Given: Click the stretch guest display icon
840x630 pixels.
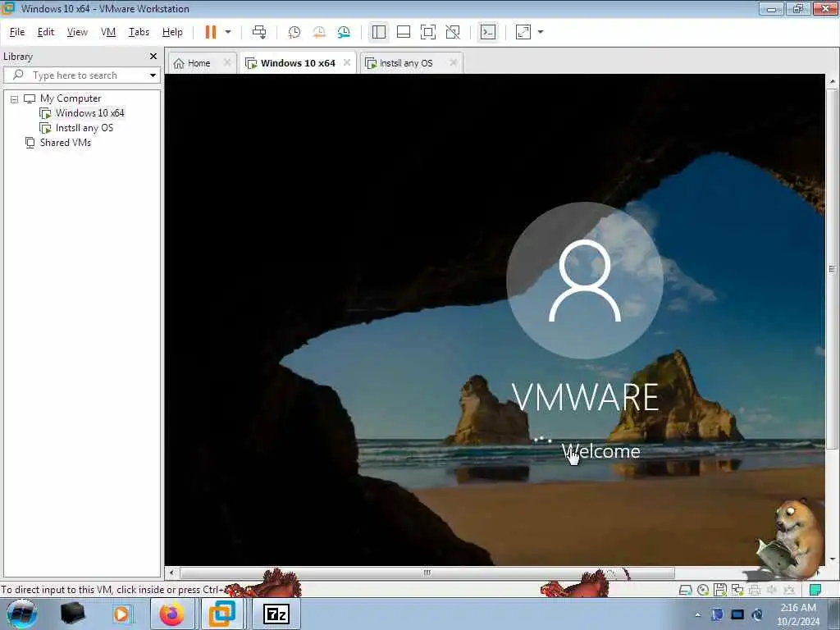Looking at the screenshot, I should point(523,32).
